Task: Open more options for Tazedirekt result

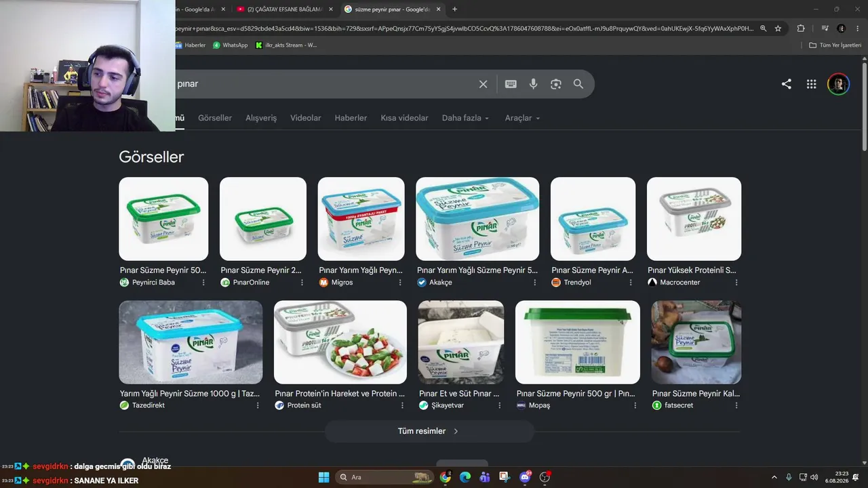Action: pyautogui.click(x=258, y=405)
